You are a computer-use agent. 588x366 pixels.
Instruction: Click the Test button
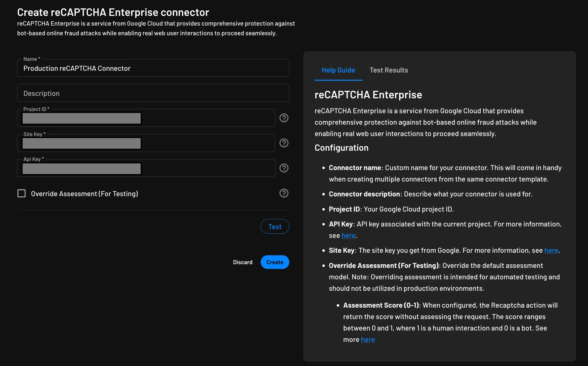[275, 226]
